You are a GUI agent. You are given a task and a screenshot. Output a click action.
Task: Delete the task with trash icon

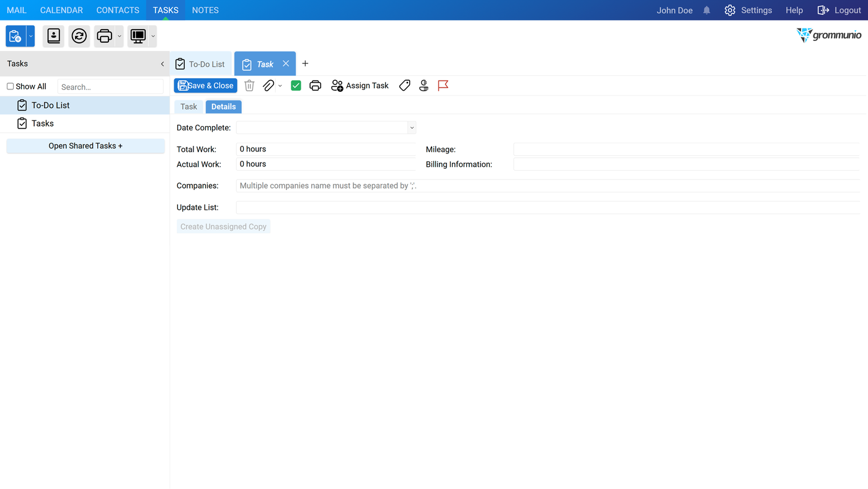pos(249,86)
